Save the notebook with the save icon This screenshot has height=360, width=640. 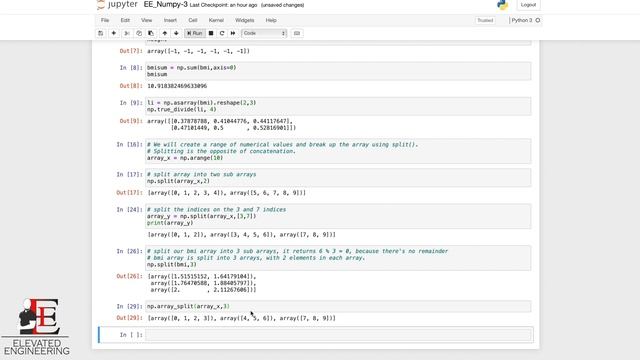tap(101, 33)
